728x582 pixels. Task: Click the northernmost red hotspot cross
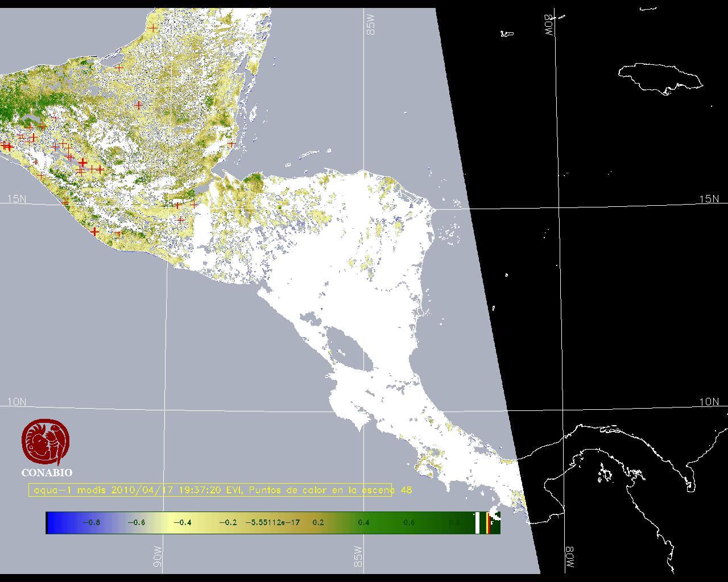pos(152,27)
